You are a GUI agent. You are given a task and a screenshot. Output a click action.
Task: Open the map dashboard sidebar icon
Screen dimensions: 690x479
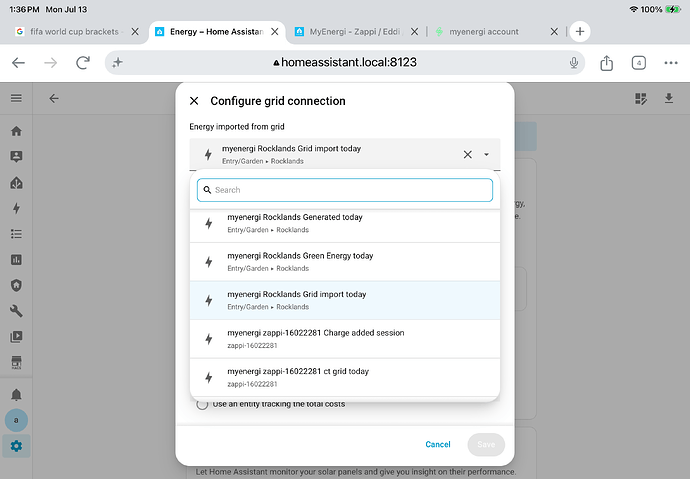coord(16,183)
